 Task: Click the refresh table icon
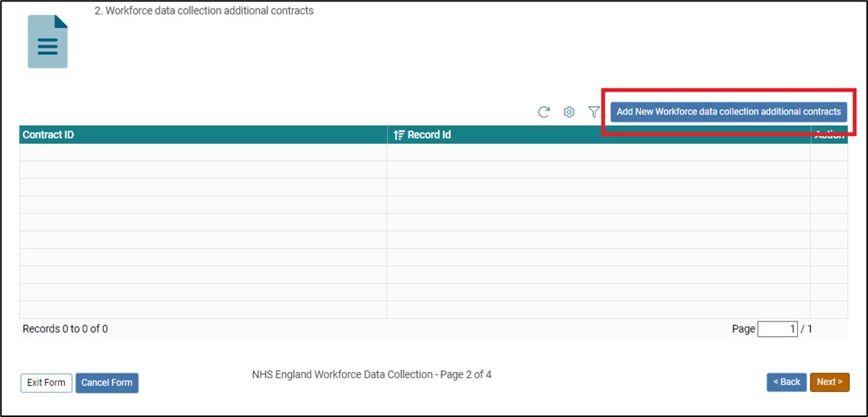544,112
